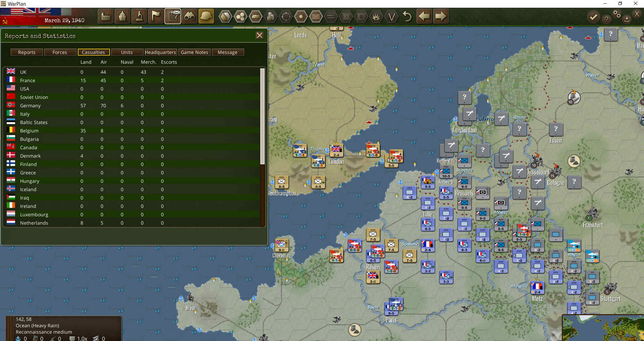Select the French 2-4 unit at Metz
The height and width of the screenshot is (341, 644).
tap(537, 287)
